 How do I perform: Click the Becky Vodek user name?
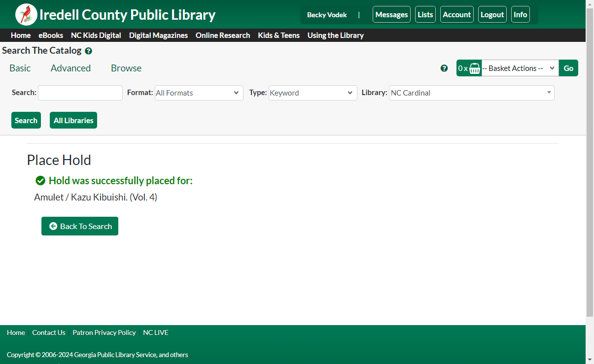click(x=327, y=15)
